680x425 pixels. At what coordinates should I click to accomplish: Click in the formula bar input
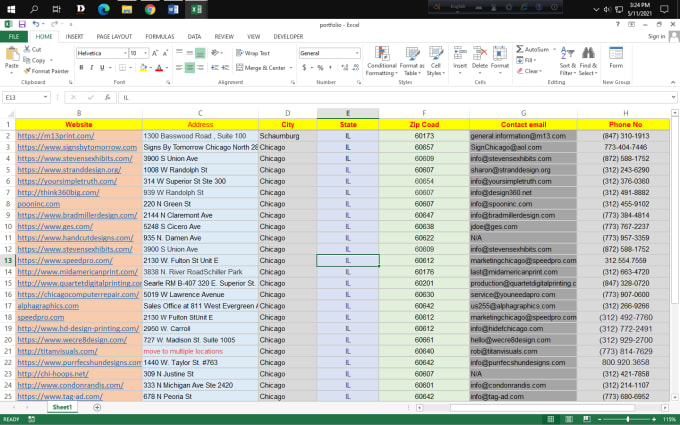click(394, 98)
